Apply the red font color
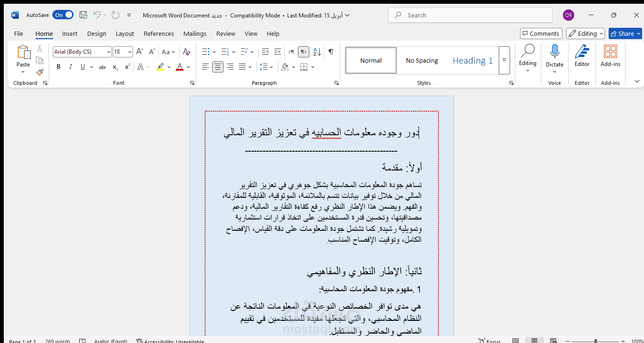 180,67
